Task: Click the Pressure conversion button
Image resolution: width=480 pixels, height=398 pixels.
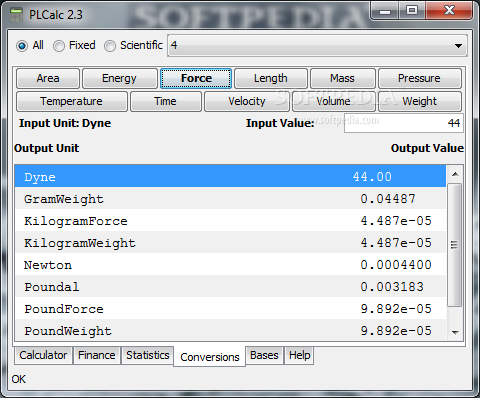Action: tap(420, 78)
